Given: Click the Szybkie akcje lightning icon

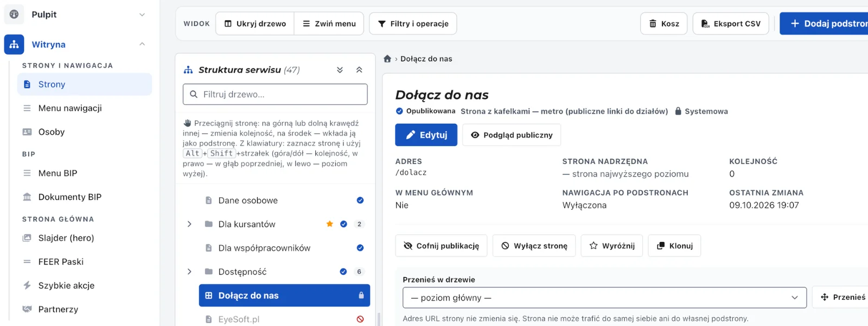Looking at the screenshot, I should coord(27,285).
